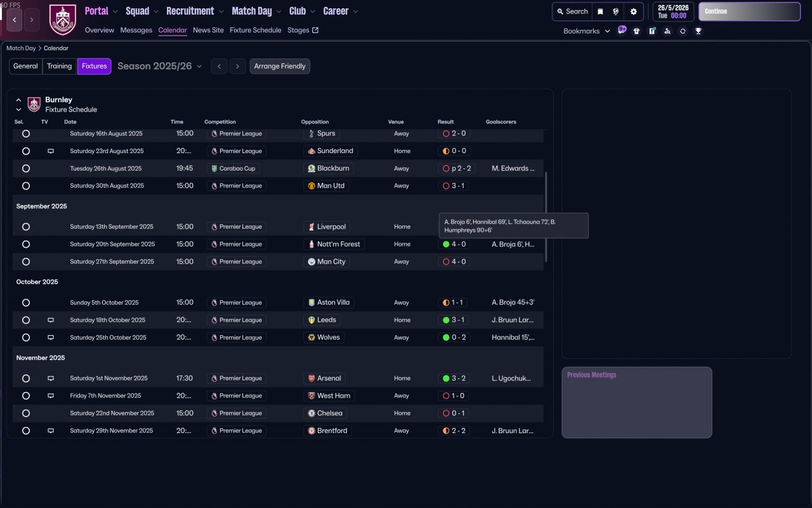812x508 pixels.
Task: Click the Arsenal 3 - 2 result
Action: click(454, 378)
